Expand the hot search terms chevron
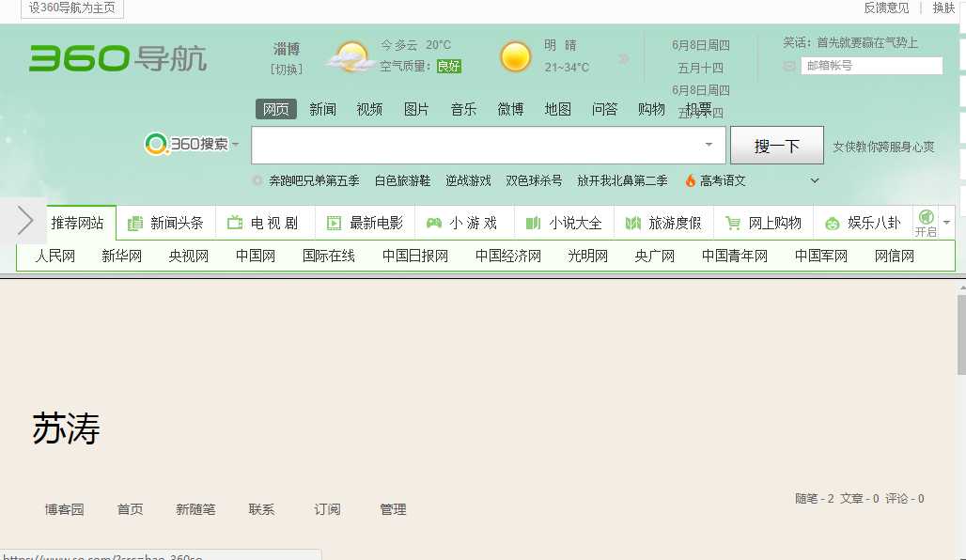This screenshot has width=966, height=560. pos(815,180)
